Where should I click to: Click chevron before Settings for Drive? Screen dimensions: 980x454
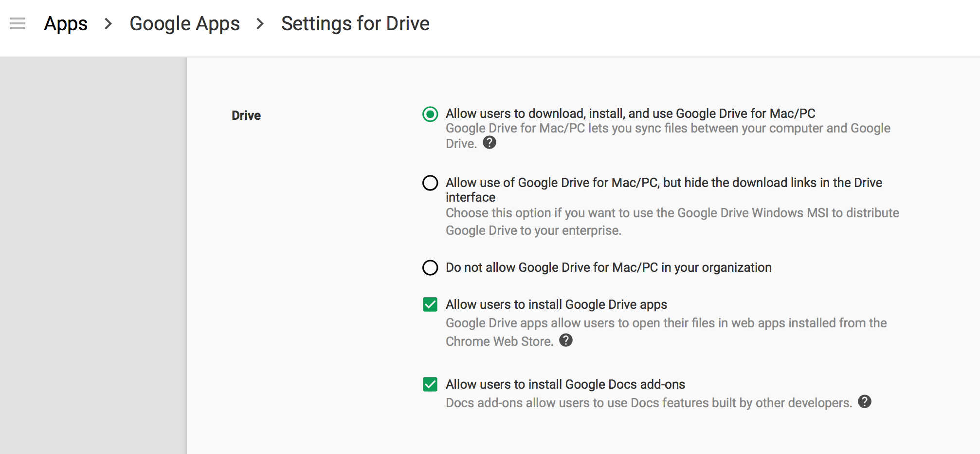click(x=260, y=23)
